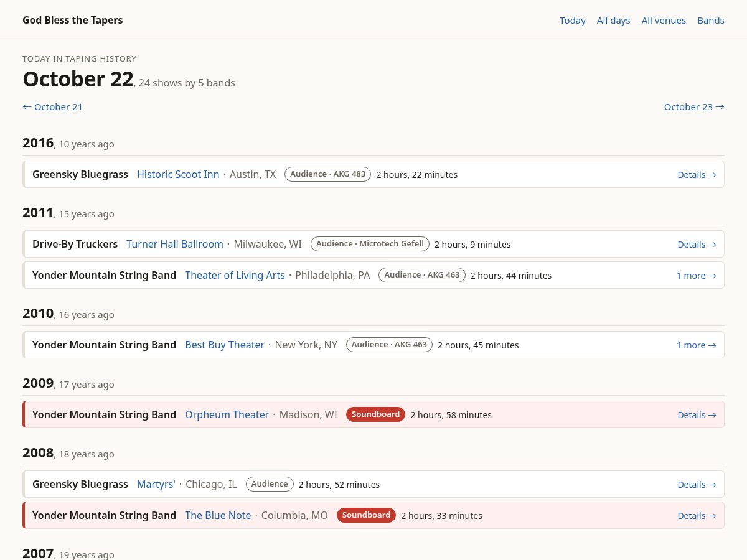The image size is (747, 560).
Task: Select the 'Philadelphia, PA' location text
Action: click(332, 275)
